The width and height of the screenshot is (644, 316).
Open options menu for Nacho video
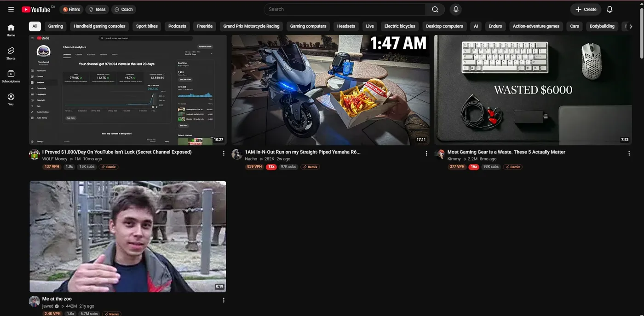coord(426,153)
